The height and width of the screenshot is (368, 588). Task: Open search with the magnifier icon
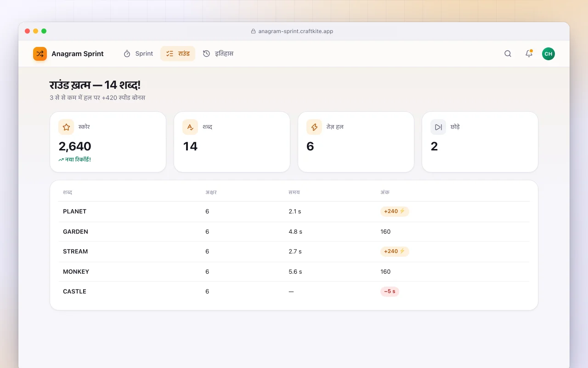pos(508,54)
